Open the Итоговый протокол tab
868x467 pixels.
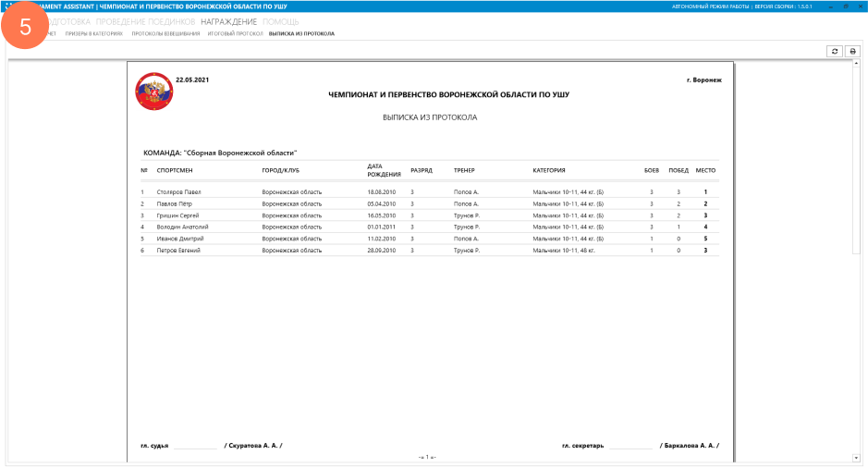[234, 33]
